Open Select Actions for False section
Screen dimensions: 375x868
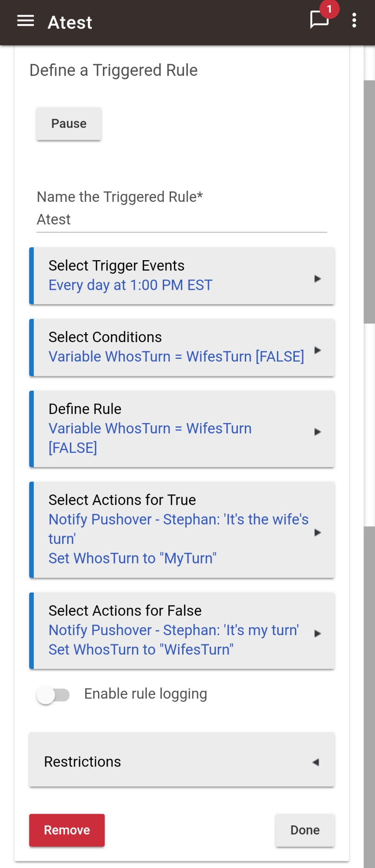[x=182, y=631]
